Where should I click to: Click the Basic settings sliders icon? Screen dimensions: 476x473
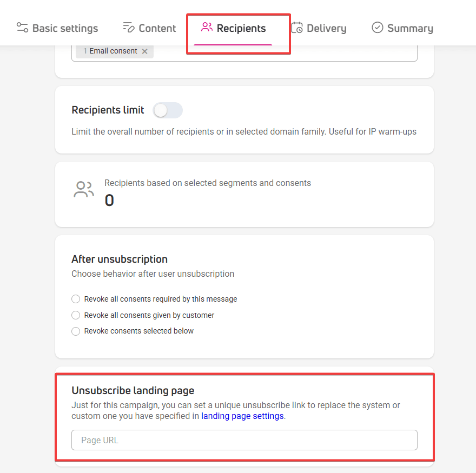pos(22,28)
